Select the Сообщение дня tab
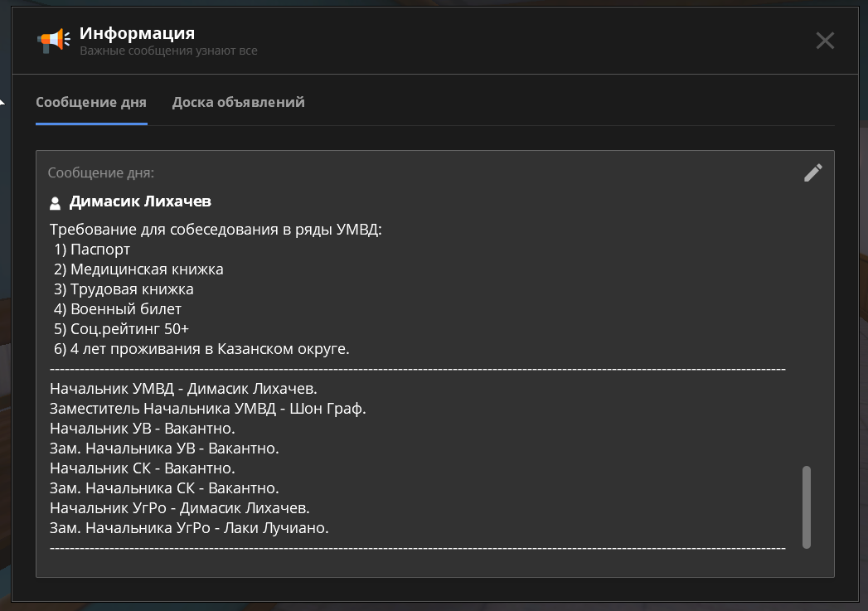This screenshot has height=611, width=868. 91,103
